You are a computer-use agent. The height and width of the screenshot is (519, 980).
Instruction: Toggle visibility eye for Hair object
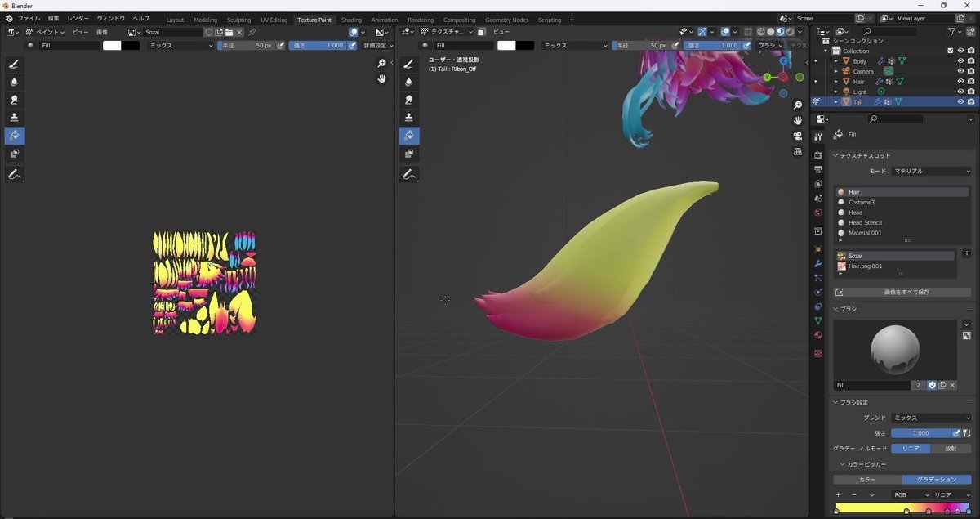(x=960, y=82)
